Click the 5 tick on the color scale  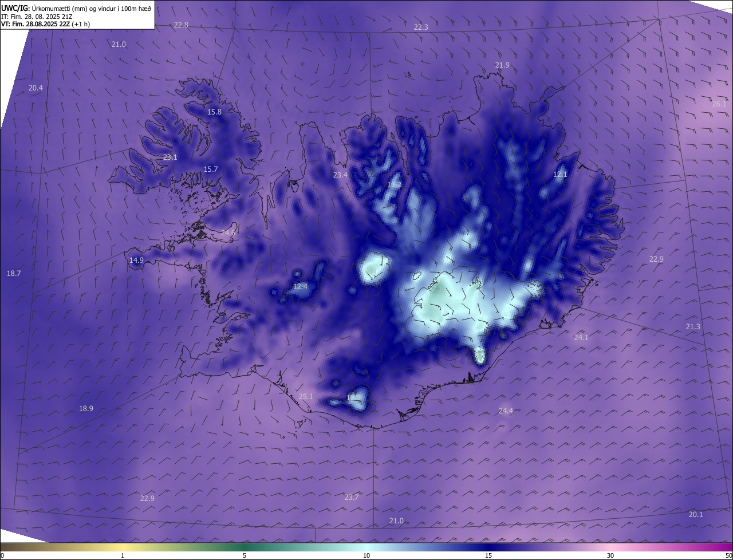click(x=245, y=555)
